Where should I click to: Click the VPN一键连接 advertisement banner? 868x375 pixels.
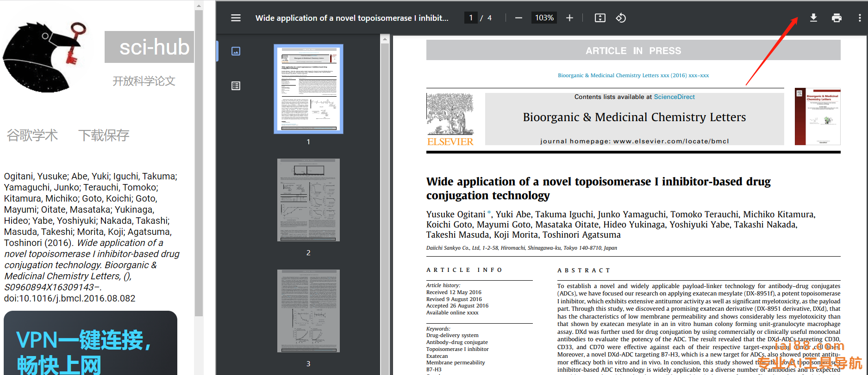90,343
